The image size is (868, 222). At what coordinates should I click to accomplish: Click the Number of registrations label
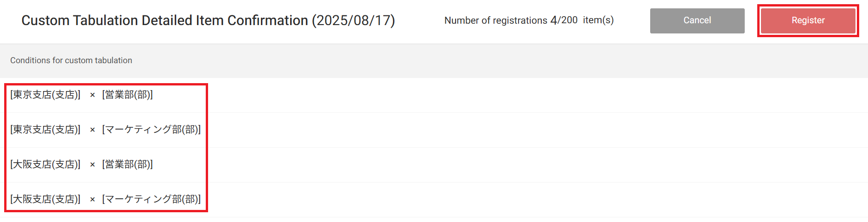(495, 20)
